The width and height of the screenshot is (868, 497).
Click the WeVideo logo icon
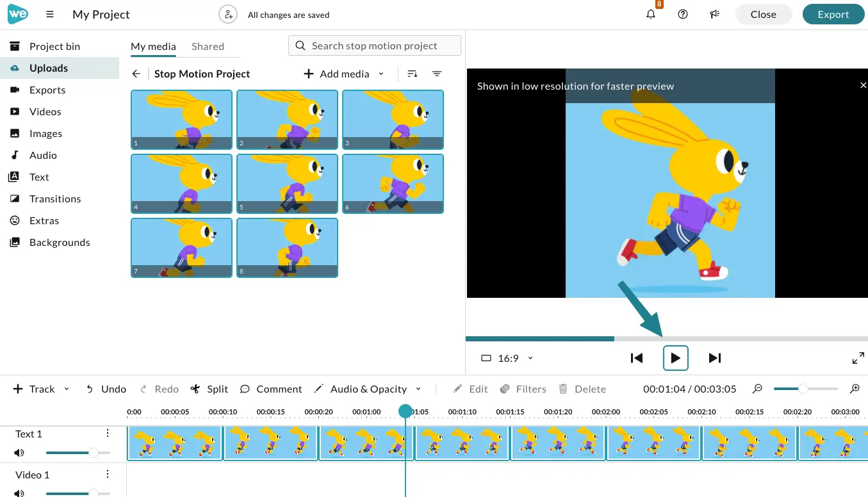(18, 14)
